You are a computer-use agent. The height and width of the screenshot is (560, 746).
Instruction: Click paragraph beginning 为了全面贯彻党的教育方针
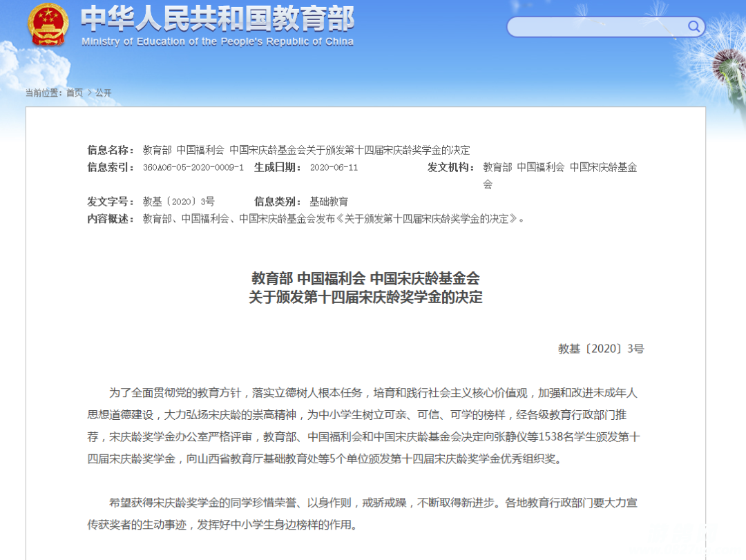[363, 426]
